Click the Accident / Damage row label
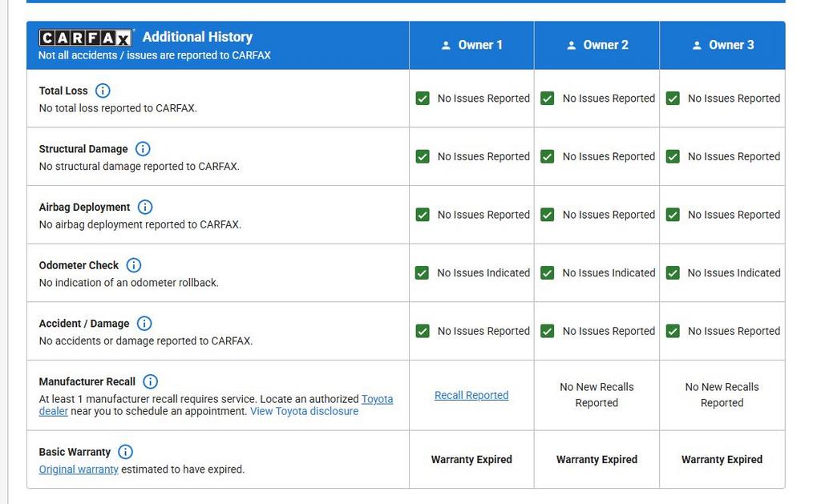This screenshot has height=504, width=821. click(83, 324)
